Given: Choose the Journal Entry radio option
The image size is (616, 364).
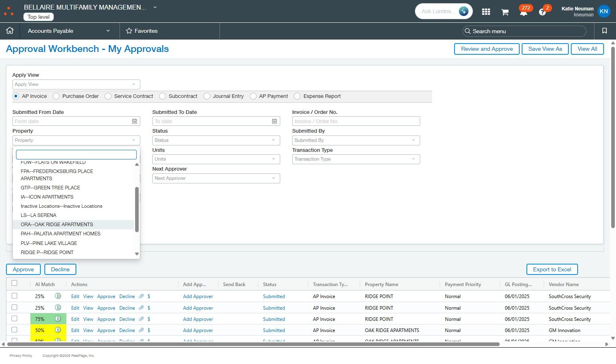Looking at the screenshot, I should pos(207,96).
